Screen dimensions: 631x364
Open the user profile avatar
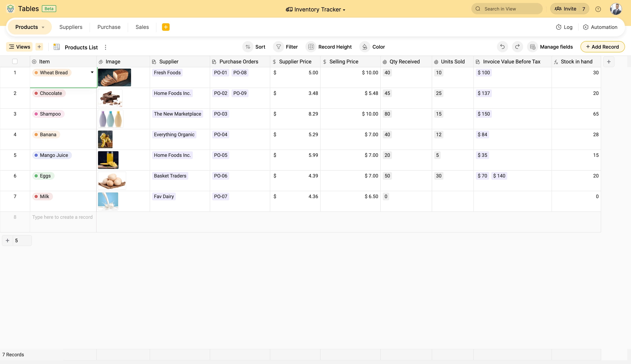point(616,9)
